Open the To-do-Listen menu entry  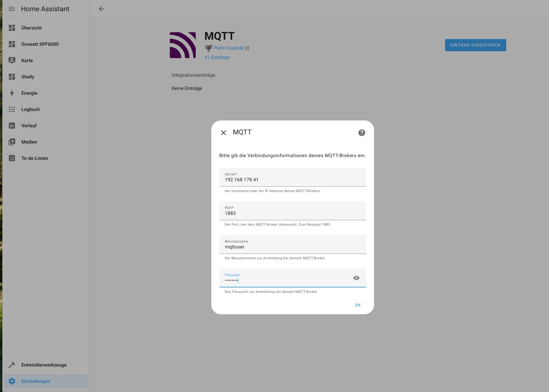(46, 158)
